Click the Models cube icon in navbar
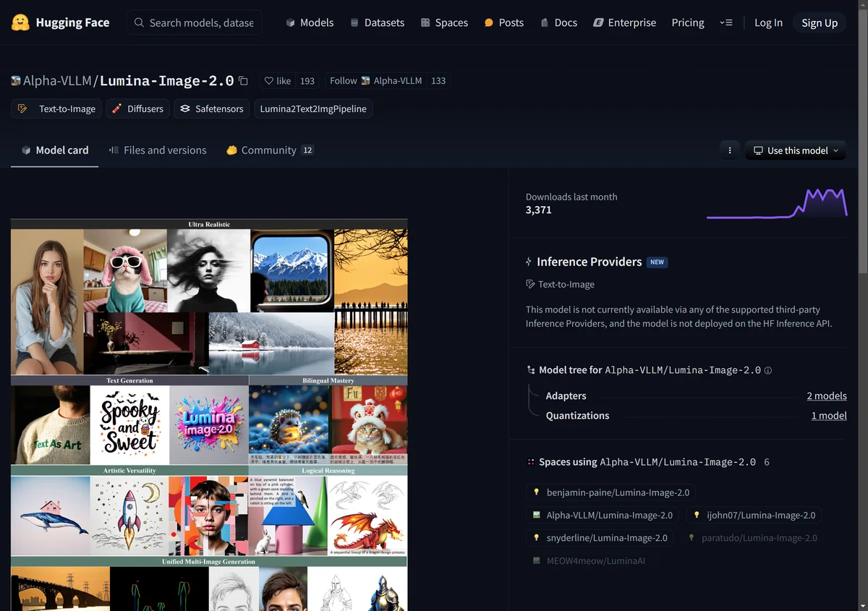 [x=291, y=22]
